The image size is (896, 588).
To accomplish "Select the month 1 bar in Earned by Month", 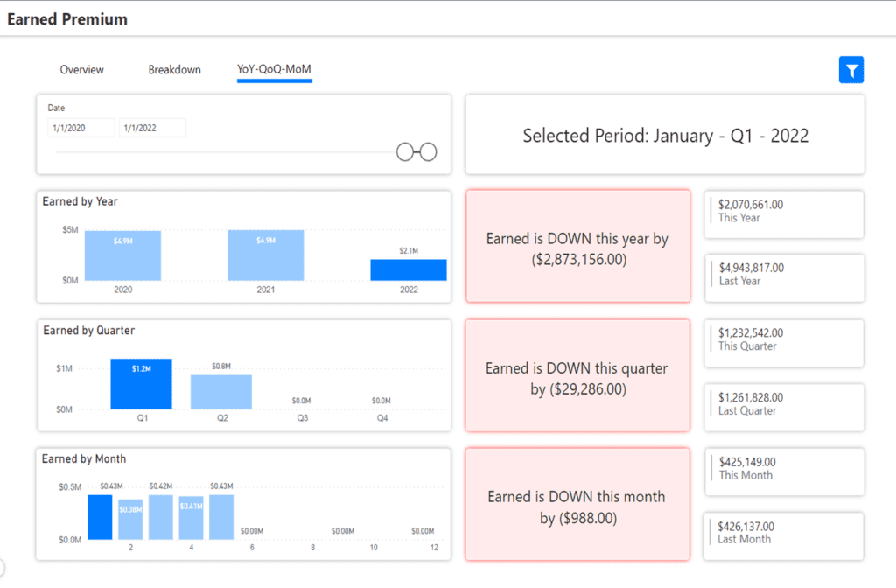I will click(100, 517).
